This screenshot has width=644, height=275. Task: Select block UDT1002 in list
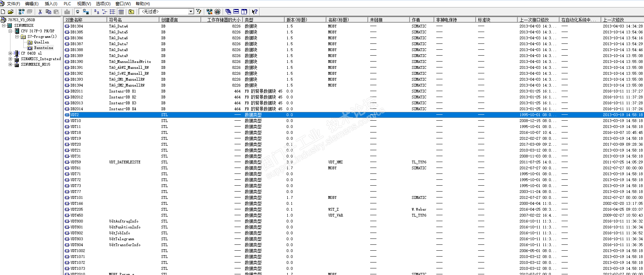pyautogui.click(x=78, y=251)
